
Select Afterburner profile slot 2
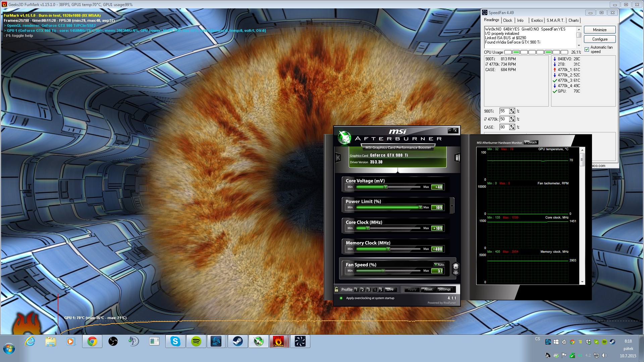[362, 290]
